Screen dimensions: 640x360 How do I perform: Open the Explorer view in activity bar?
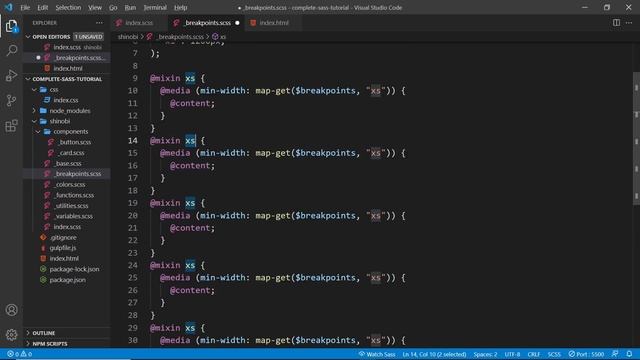(x=11, y=26)
